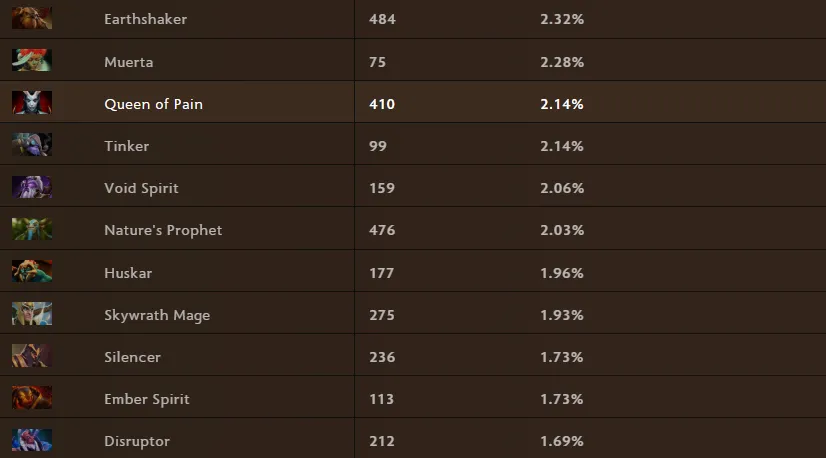Click Disruptor's 1.69% percentage value

pos(561,441)
